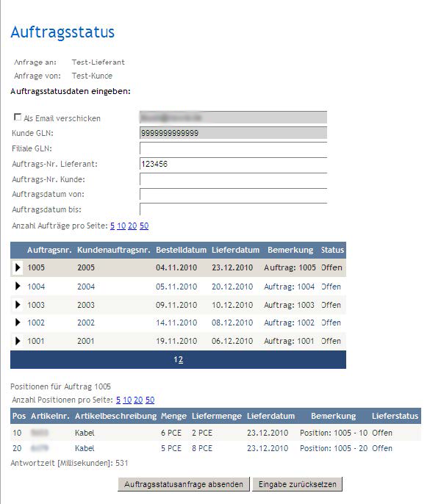Click the Auftrags-Nr. Lieferant field

click(233, 164)
